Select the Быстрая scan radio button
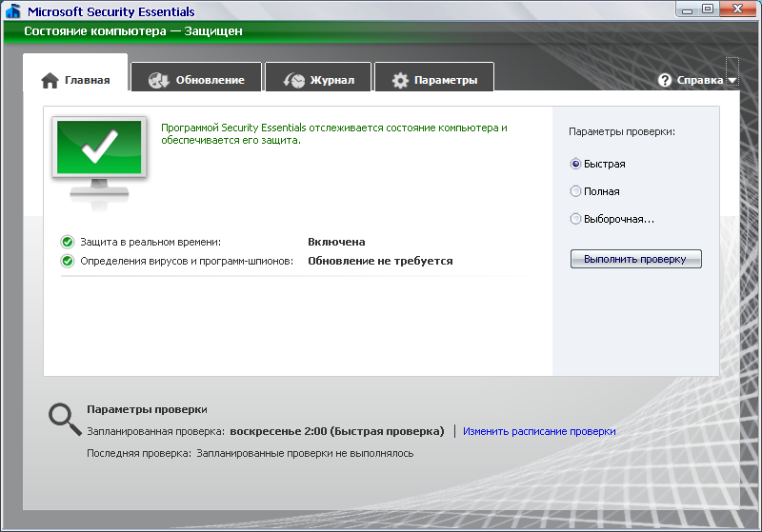762x532 pixels. [x=575, y=164]
